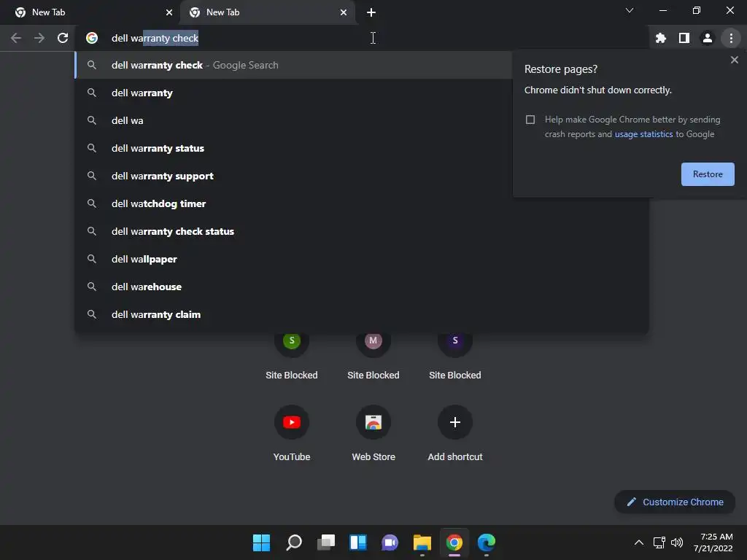The width and height of the screenshot is (747, 560).
Task: Click the Add shortcut plus icon
Action: (455, 422)
